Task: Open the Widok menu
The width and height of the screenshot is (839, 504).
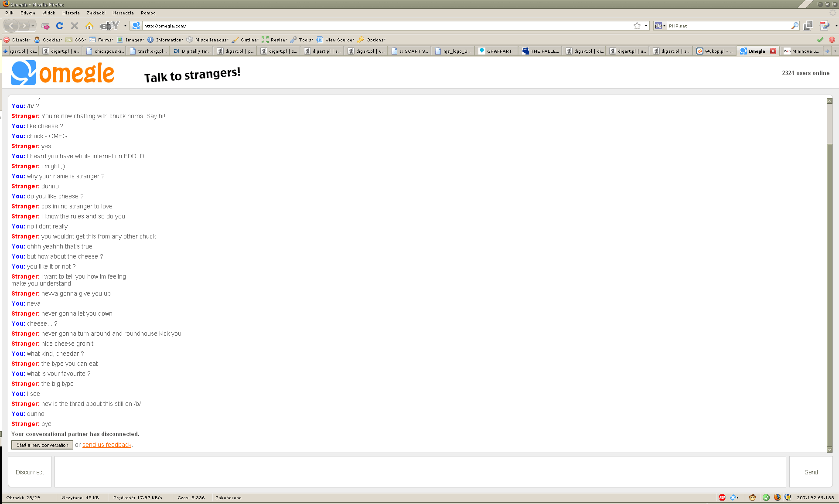Action: pyautogui.click(x=49, y=13)
